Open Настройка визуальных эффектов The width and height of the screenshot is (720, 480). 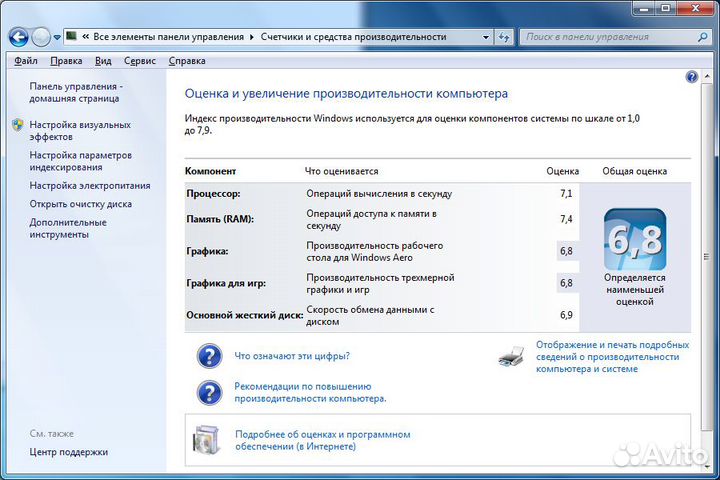(x=80, y=130)
